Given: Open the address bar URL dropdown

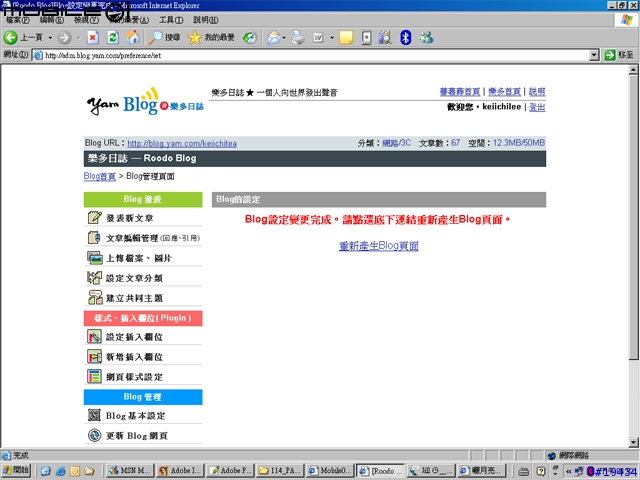Looking at the screenshot, I should pos(594,55).
